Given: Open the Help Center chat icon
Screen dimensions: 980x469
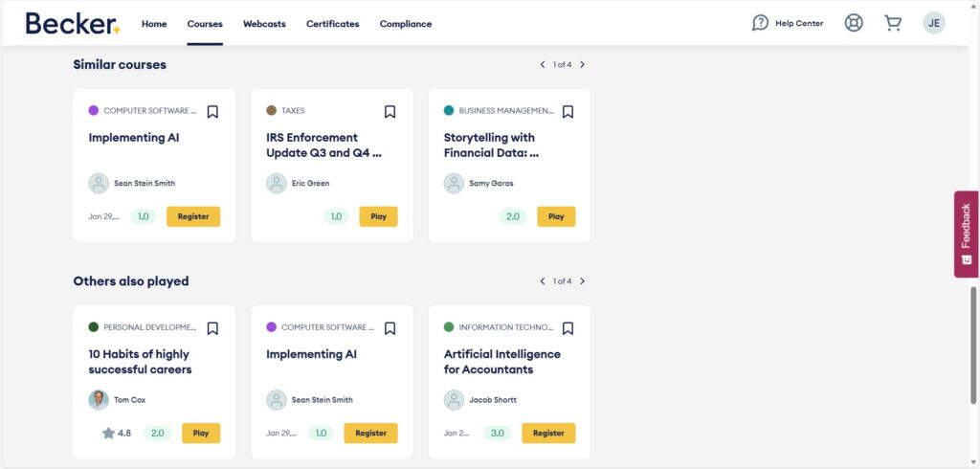Looking at the screenshot, I should (761, 23).
